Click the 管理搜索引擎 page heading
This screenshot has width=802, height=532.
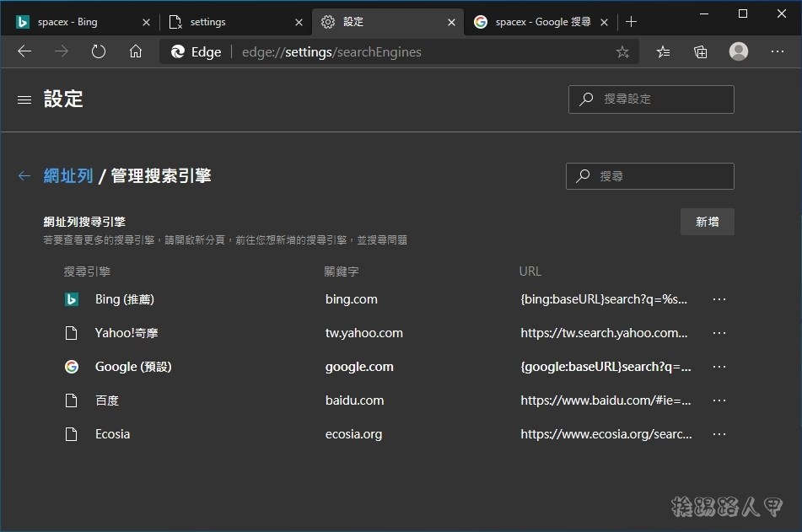tap(161, 176)
